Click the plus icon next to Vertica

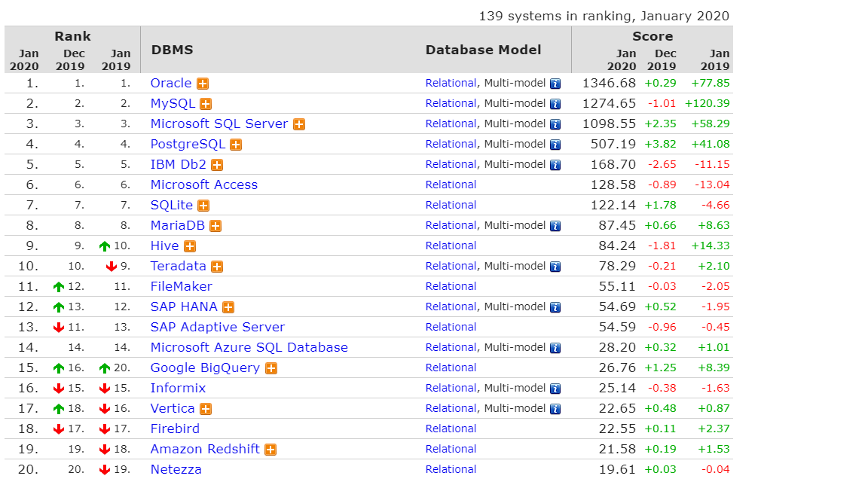(206, 409)
